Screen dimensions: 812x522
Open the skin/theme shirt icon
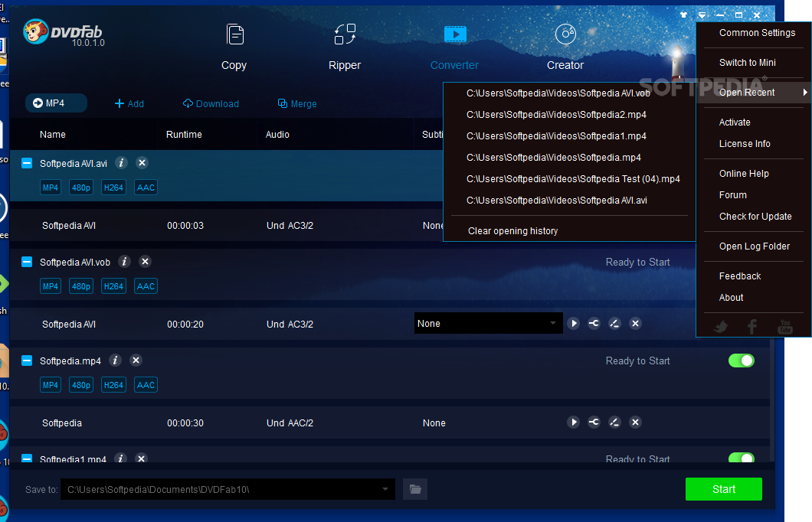pyautogui.click(x=683, y=15)
